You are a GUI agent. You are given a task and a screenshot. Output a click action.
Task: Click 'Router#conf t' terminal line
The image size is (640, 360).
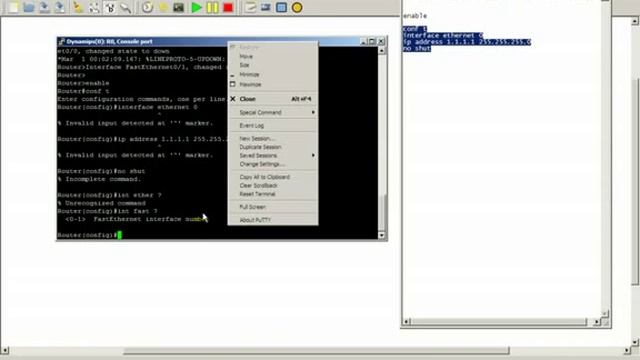click(83, 91)
